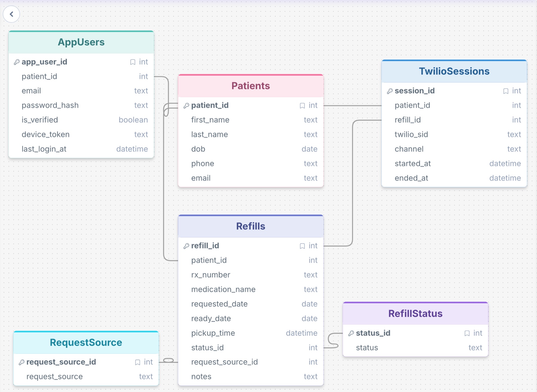Click the request_source text field in RequestSource
Viewport: 537px width, 392px height.
tap(86, 377)
